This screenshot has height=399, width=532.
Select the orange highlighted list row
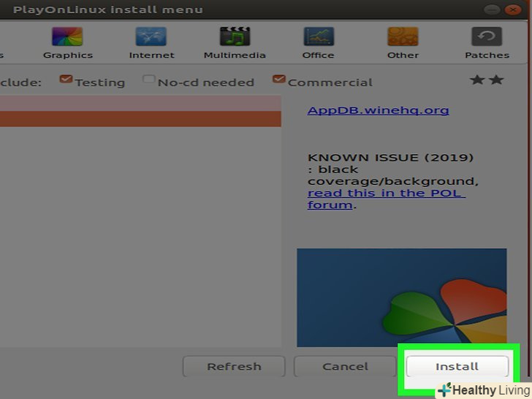pos(140,119)
